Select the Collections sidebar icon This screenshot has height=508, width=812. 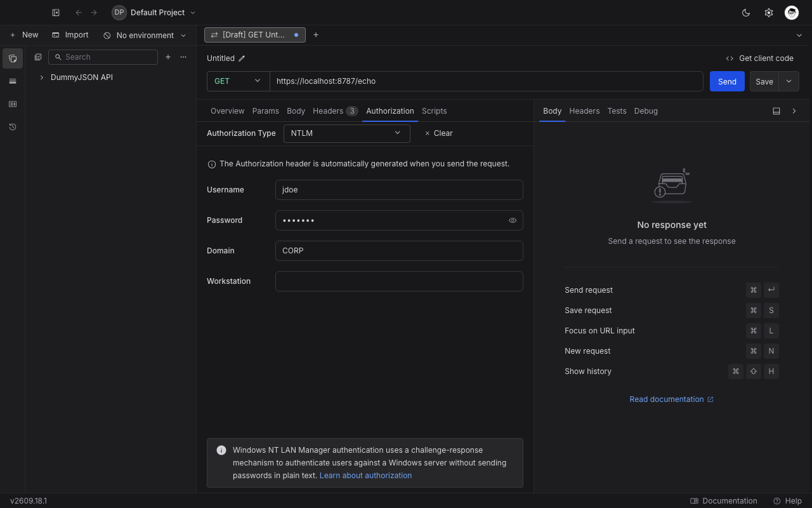click(13, 58)
